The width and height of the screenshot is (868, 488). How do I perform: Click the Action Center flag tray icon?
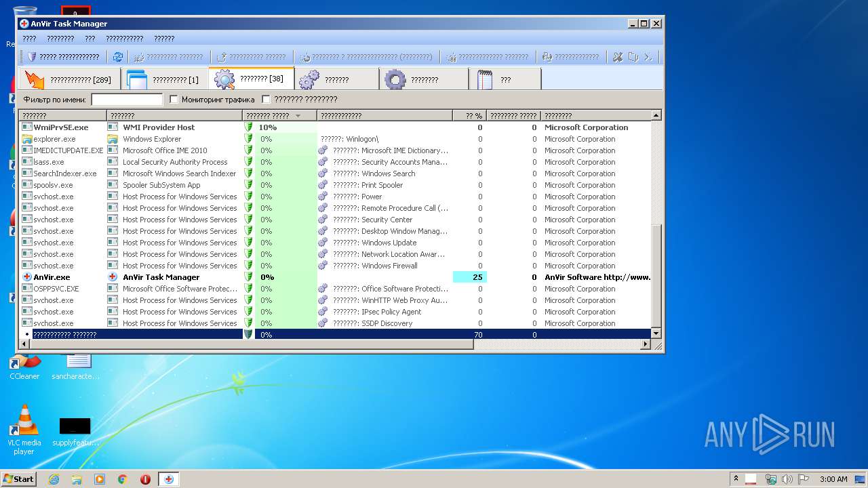click(x=804, y=479)
